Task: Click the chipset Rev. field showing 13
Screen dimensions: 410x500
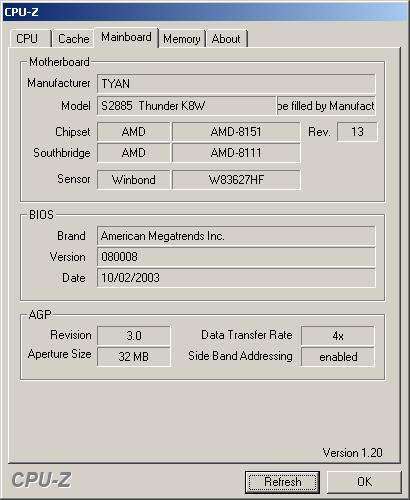Action: 357,132
